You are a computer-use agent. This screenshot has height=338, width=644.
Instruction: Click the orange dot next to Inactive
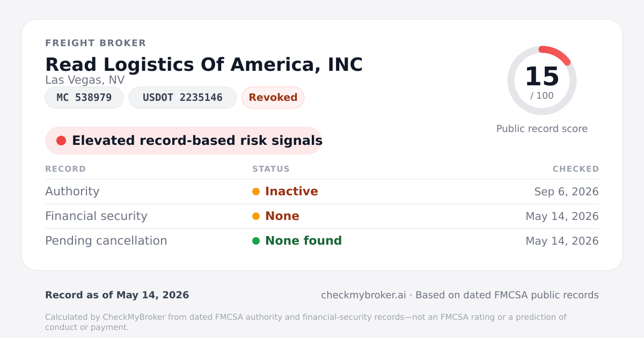pos(256,192)
